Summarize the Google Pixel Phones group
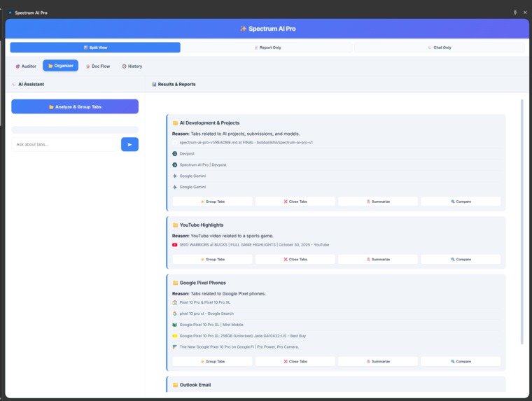Screen dimensions: 532x401 378,361
